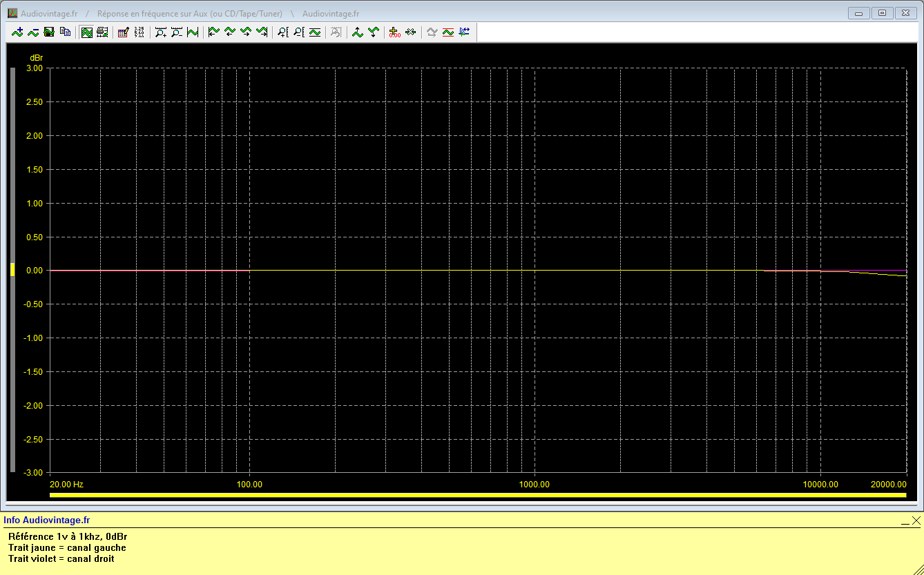This screenshot has height=575, width=924.
Task: Click the yellow trace roll-off near 20000 Hz
Action: click(877, 273)
